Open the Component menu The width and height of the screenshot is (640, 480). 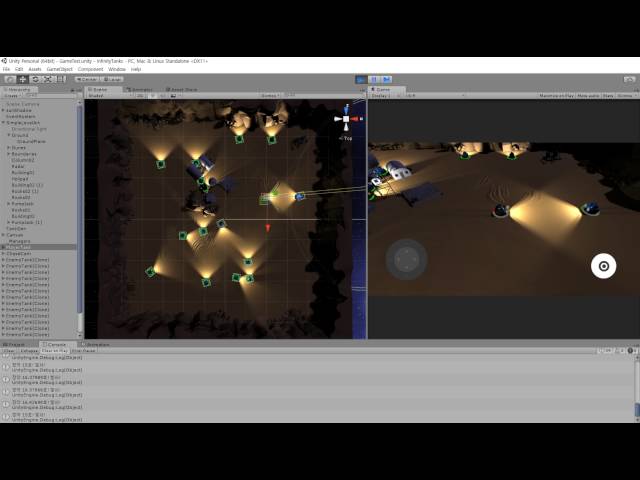(91, 69)
